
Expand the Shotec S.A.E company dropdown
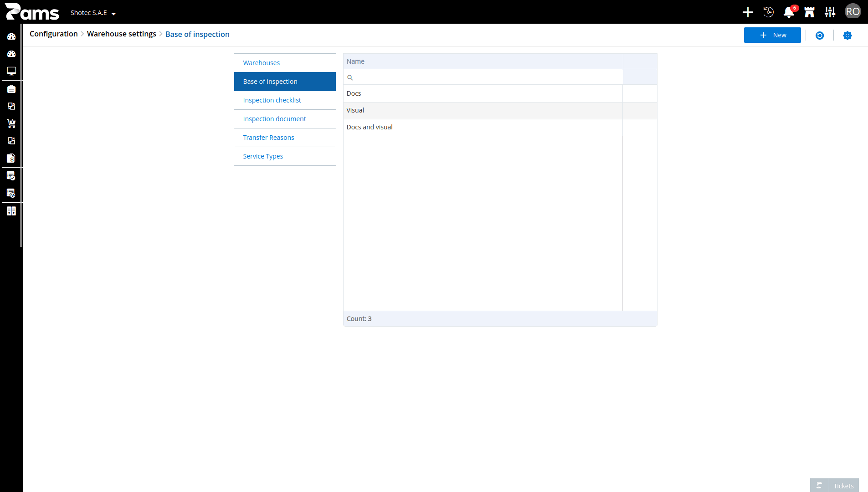[93, 13]
